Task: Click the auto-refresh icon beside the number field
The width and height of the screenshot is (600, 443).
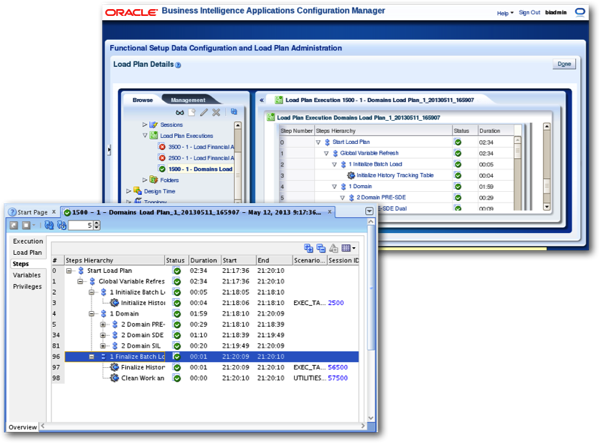Action: point(62,225)
